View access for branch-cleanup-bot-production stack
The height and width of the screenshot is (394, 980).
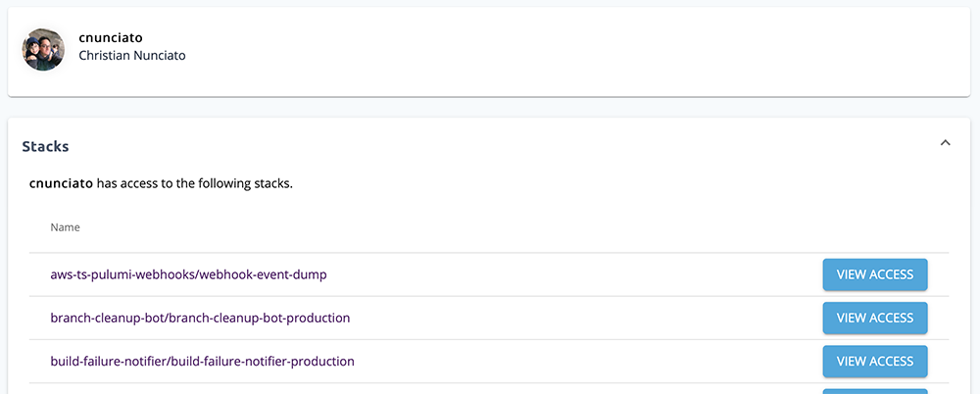click(x=874, y=318)
